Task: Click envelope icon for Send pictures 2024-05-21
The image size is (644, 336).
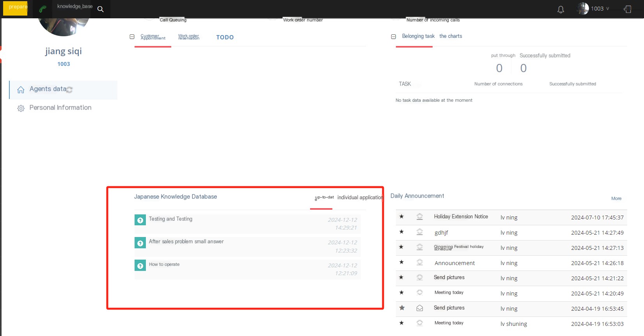Action: point(420,277)
